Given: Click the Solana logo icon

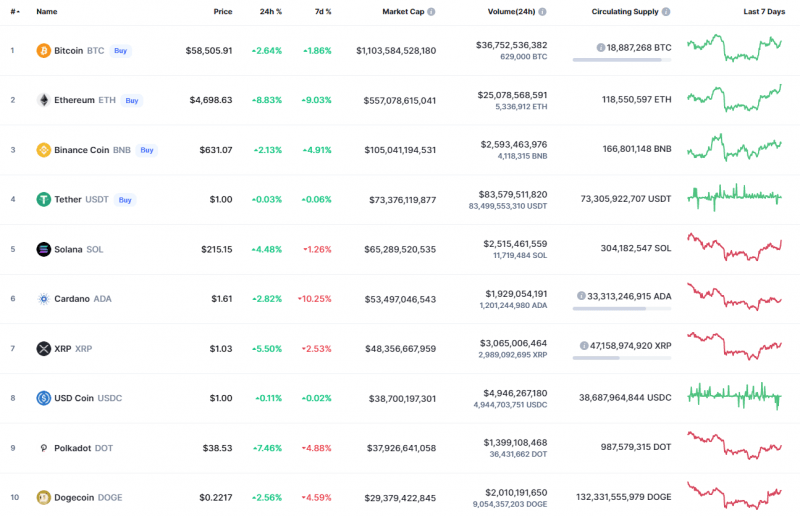Looking at the screenshot, I should pyautogui.click(x=43, y=249).
